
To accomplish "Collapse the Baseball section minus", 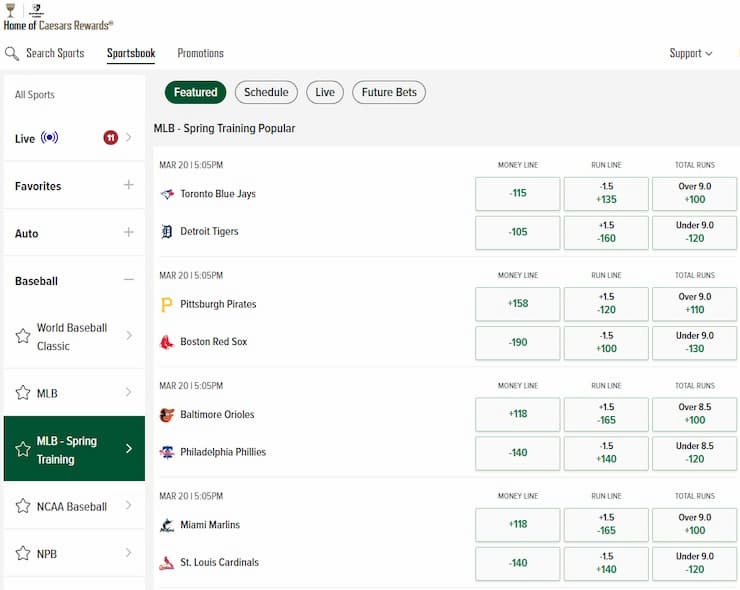I will (x=129, y=280).
